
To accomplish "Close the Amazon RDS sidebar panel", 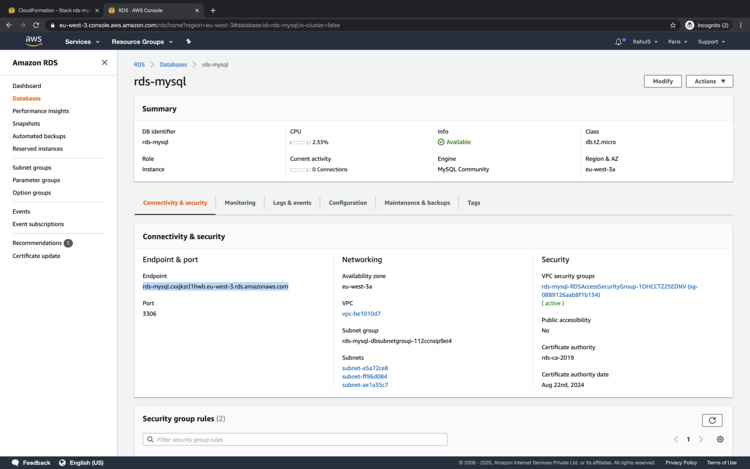I will pos(104,63).
